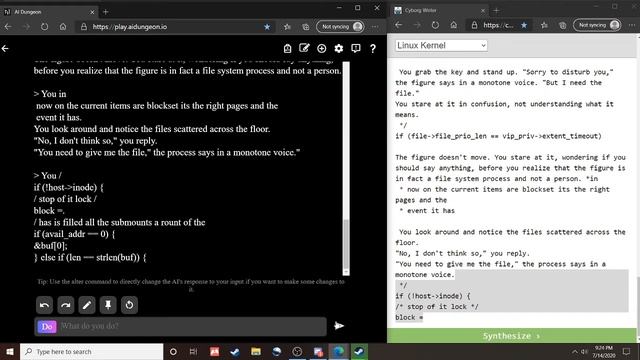Open File Explorer from the taskbar
Image resolution: width=640 pixels, height=360 pixels.
point(256,351)
